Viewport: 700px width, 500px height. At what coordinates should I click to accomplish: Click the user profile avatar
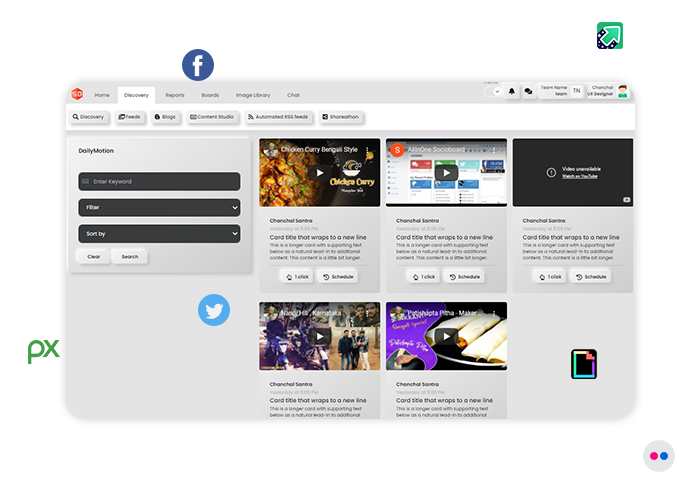coord(622,91)
